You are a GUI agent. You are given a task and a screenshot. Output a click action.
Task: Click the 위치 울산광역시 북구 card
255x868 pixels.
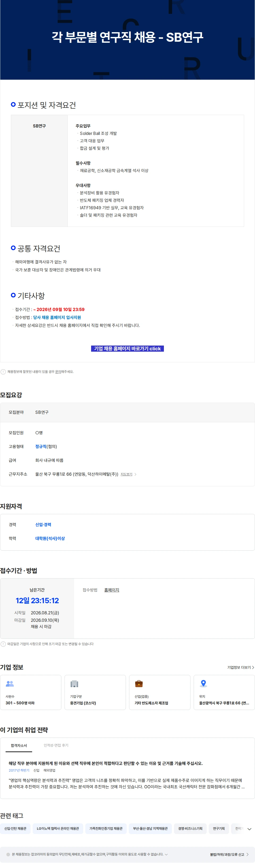[x=224, y=692]
